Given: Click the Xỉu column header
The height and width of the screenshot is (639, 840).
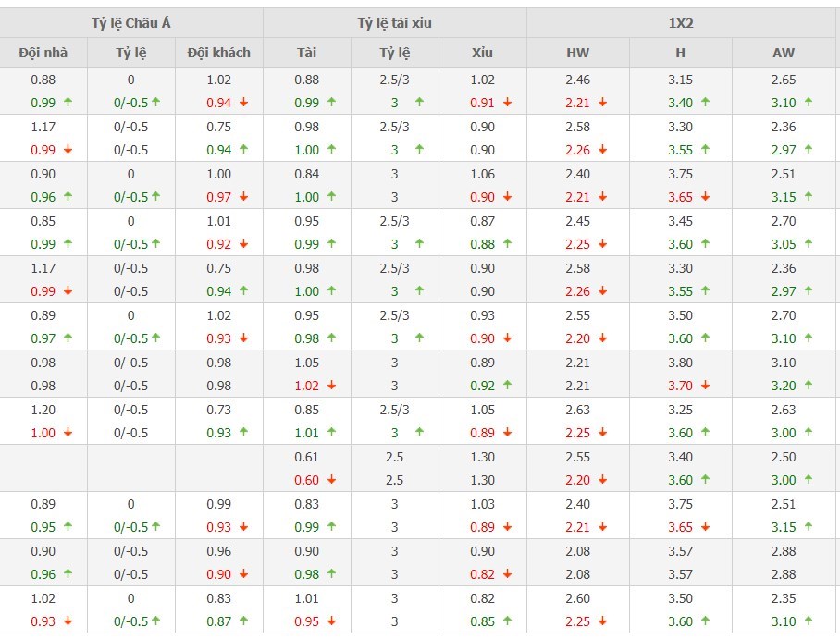Looking at the screenshot, I should pos(482,53).
